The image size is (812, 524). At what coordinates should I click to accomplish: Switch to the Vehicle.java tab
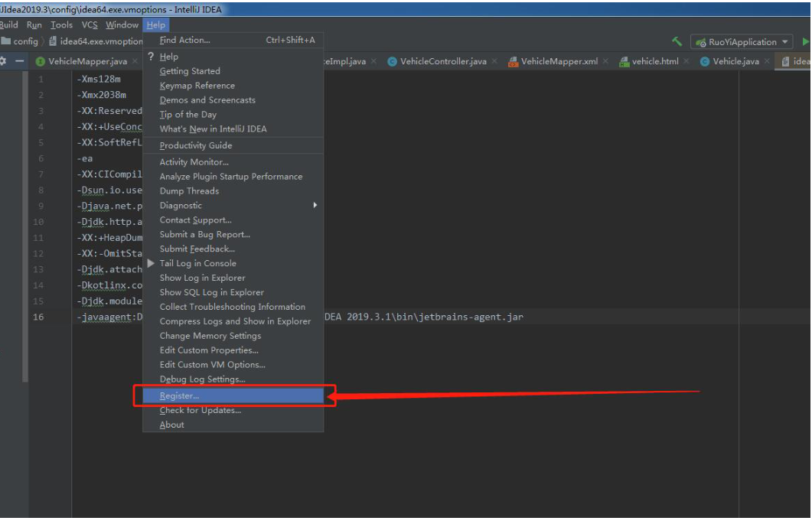click(735, 61)
